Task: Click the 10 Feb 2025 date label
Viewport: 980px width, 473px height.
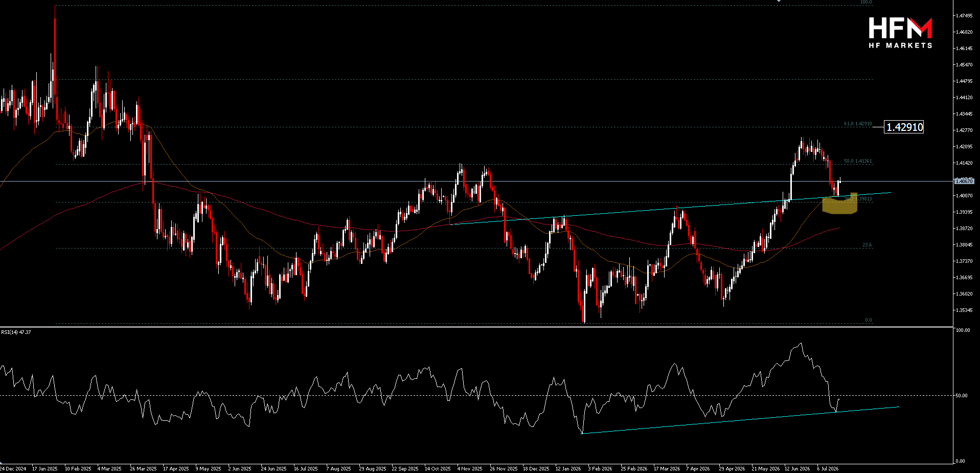Action: pos(78,469)
